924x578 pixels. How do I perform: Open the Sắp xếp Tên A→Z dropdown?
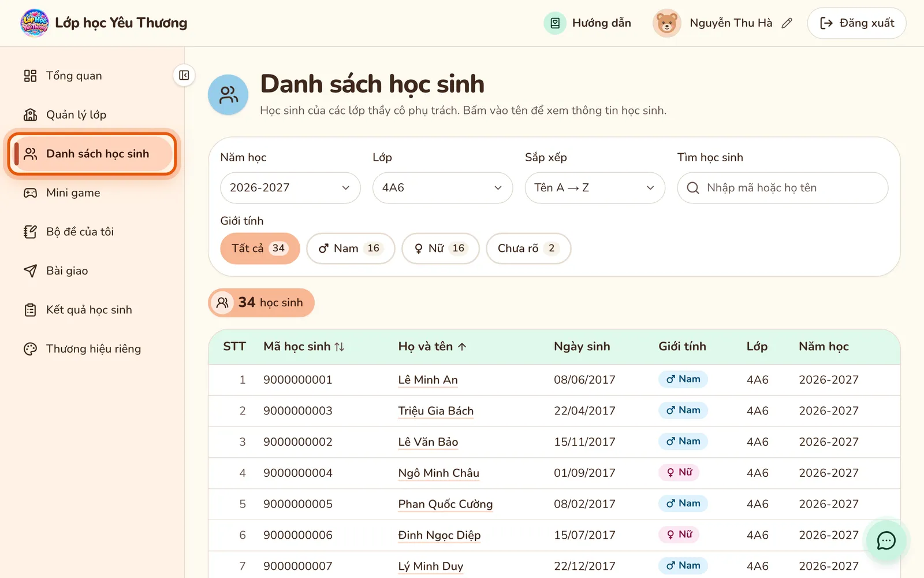[x=595, y=188]
